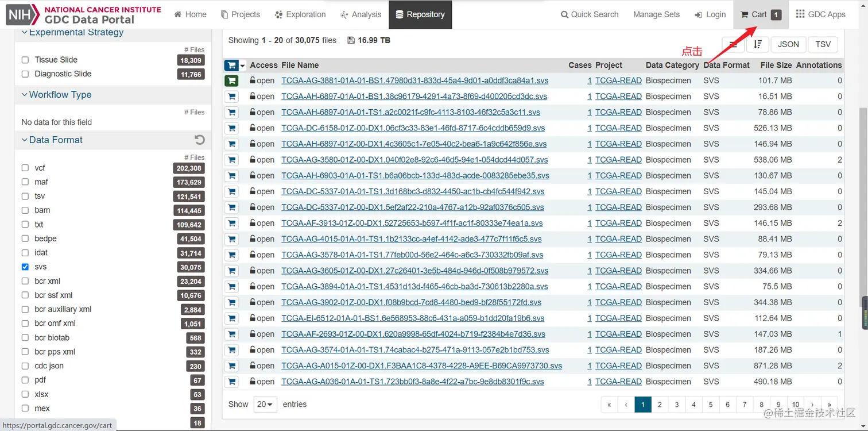Remove TCGA-AG-3881 file via green cart icon
The image size is (868, 431).
(x=231, y=80)
